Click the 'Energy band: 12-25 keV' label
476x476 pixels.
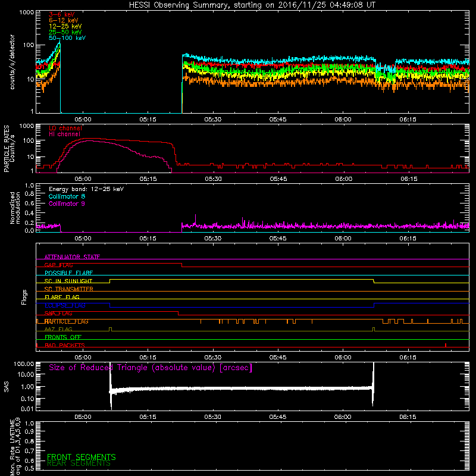coord(86,189)
